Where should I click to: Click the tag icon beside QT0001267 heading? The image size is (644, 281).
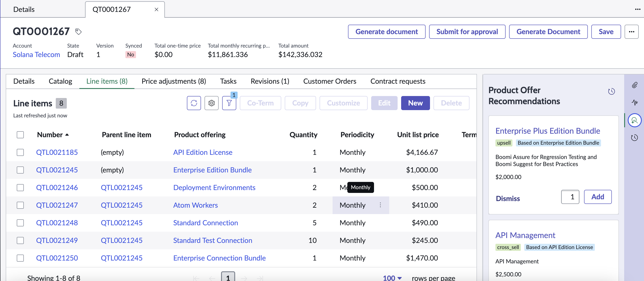click(78, 31)
